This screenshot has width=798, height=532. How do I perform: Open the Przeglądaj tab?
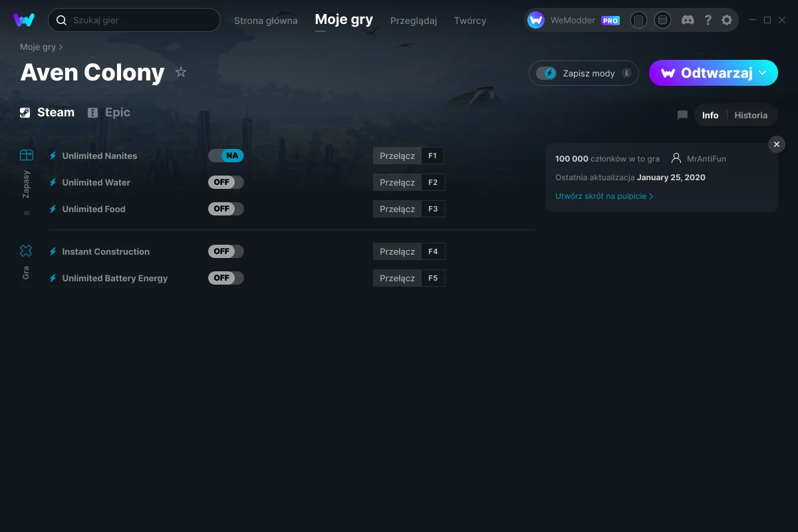413,21
